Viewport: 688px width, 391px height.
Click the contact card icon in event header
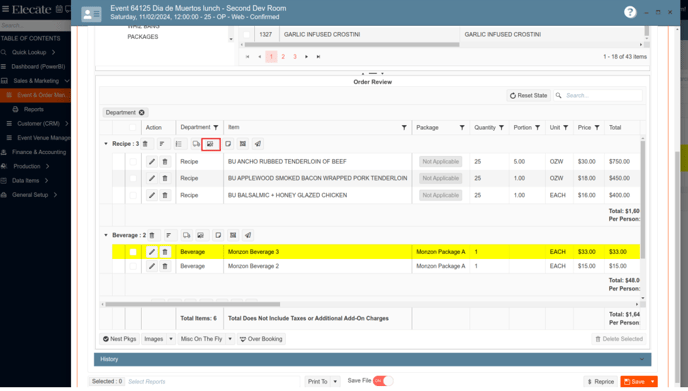91,14
